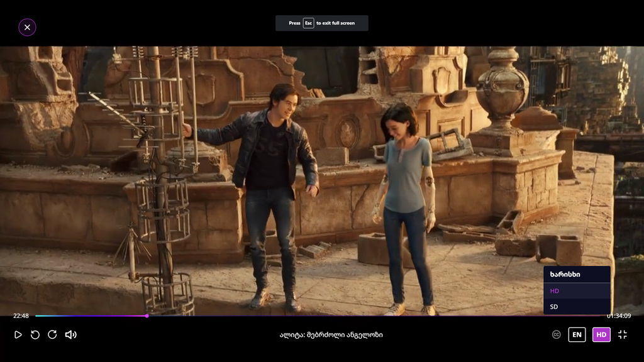Screen dimensions: 644x362
Task: Open the EN audio language selector
Action: [x=577, y=335]
